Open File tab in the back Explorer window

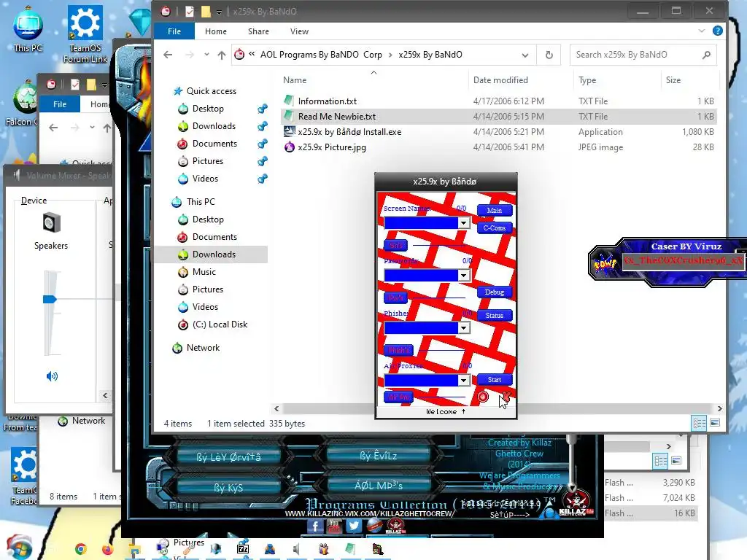(x=60, y=104)
